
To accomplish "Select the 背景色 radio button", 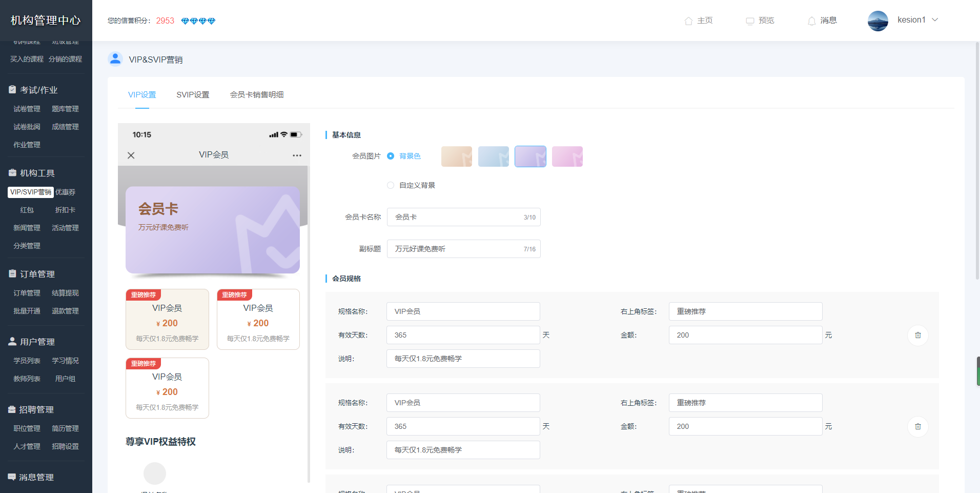I will coord(391,156).
